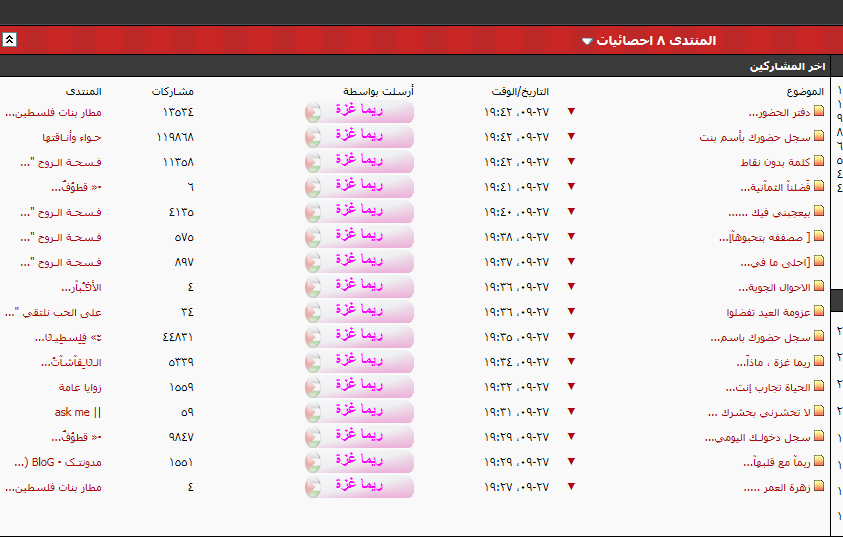Click the red arrow in the 19:32 row

[572, 387]
